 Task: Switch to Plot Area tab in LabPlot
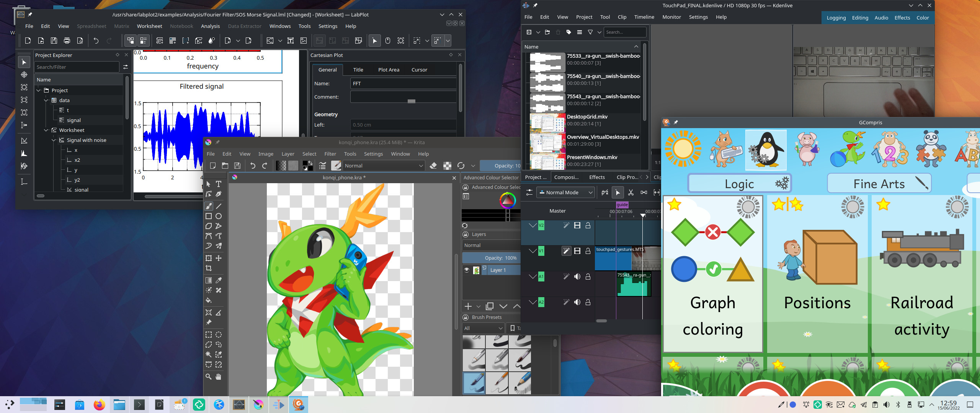(x=389, y=70)
